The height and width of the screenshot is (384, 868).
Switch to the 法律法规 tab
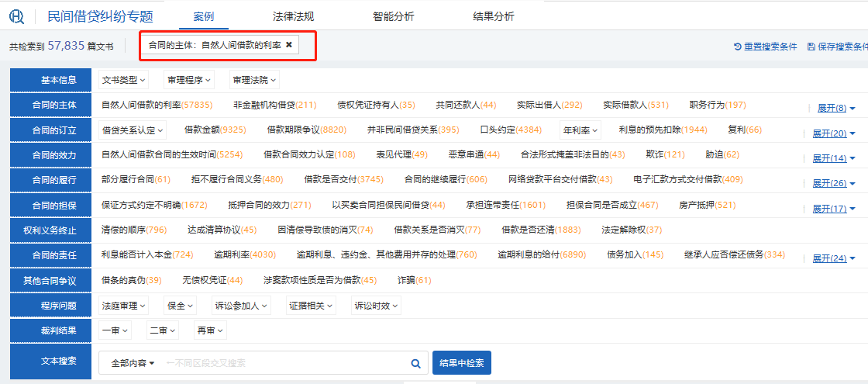tap(292, 16)
